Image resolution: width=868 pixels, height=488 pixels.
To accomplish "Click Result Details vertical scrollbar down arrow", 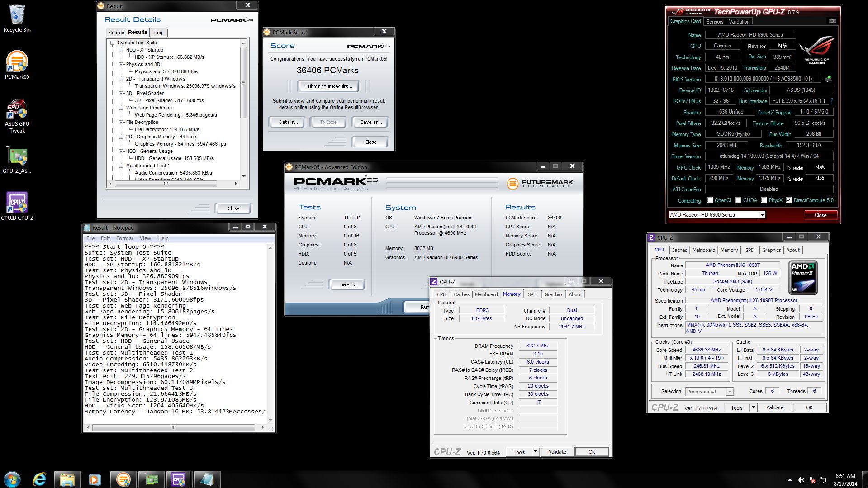I will (x=244, y=176).
